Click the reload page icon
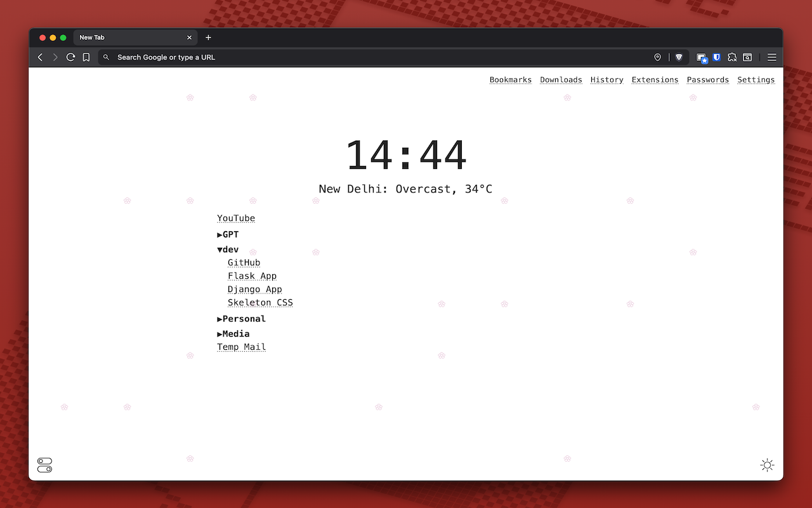 click(70, 57)
